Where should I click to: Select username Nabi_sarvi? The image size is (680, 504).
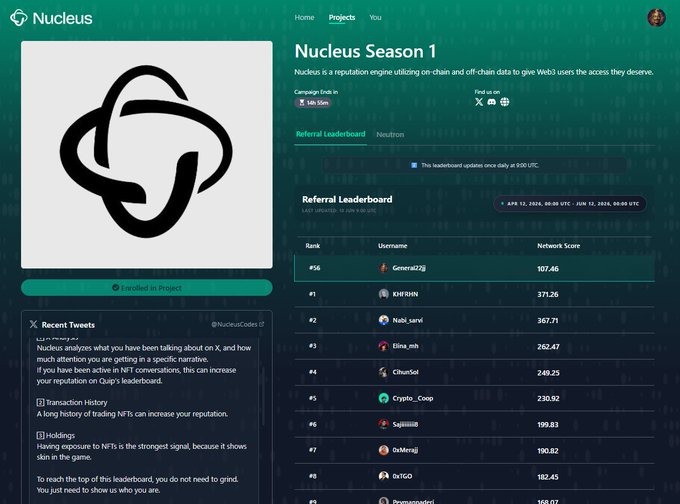407,320
